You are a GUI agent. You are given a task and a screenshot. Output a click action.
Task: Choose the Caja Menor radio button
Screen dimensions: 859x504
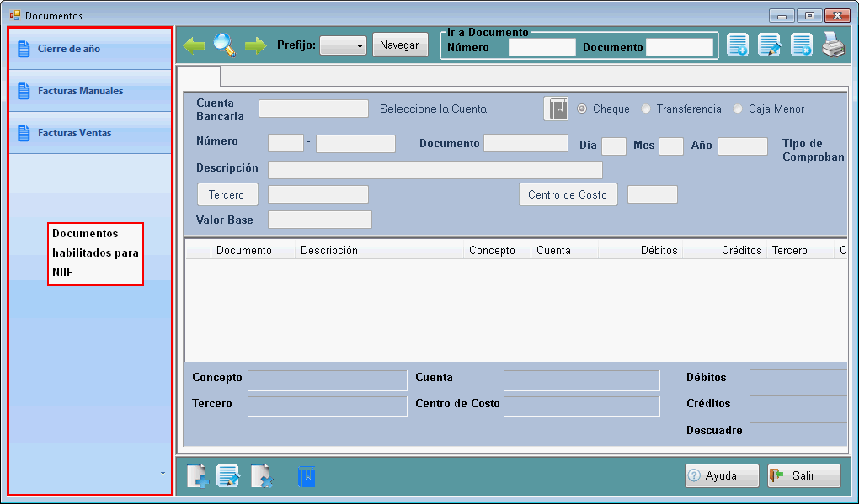click(x=738, y=109)
